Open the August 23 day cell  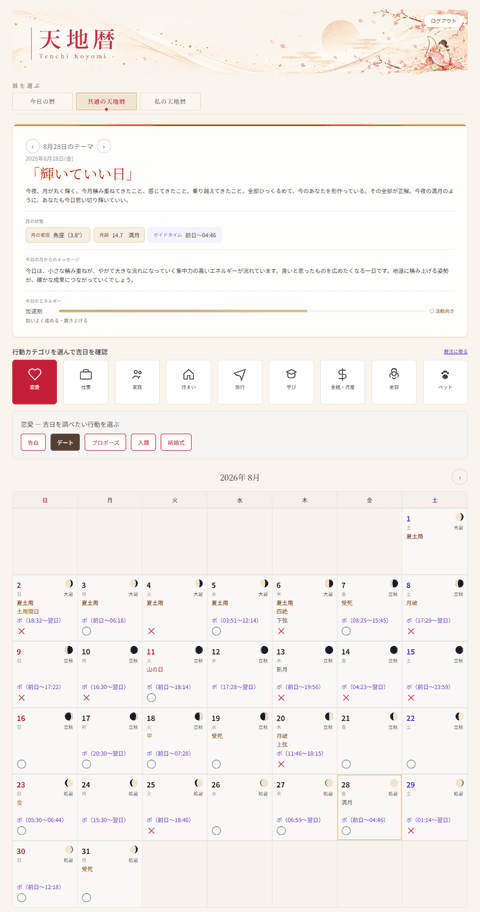click(x=45, y=807)
